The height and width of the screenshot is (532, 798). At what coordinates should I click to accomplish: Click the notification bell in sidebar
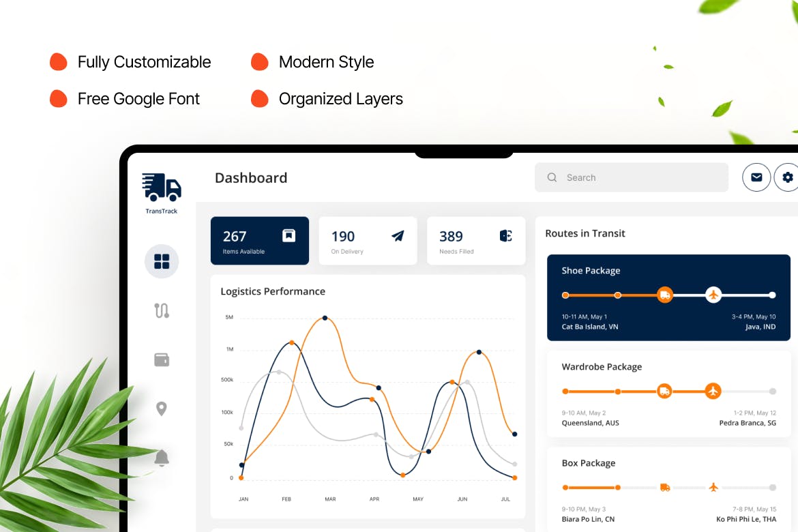click(x=162, y=458)
